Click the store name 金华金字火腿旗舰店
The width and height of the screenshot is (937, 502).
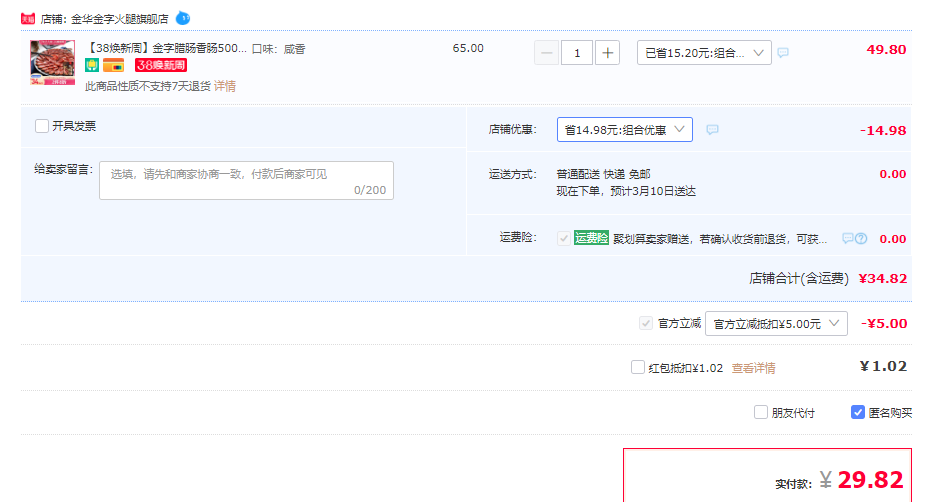point(120,19)
